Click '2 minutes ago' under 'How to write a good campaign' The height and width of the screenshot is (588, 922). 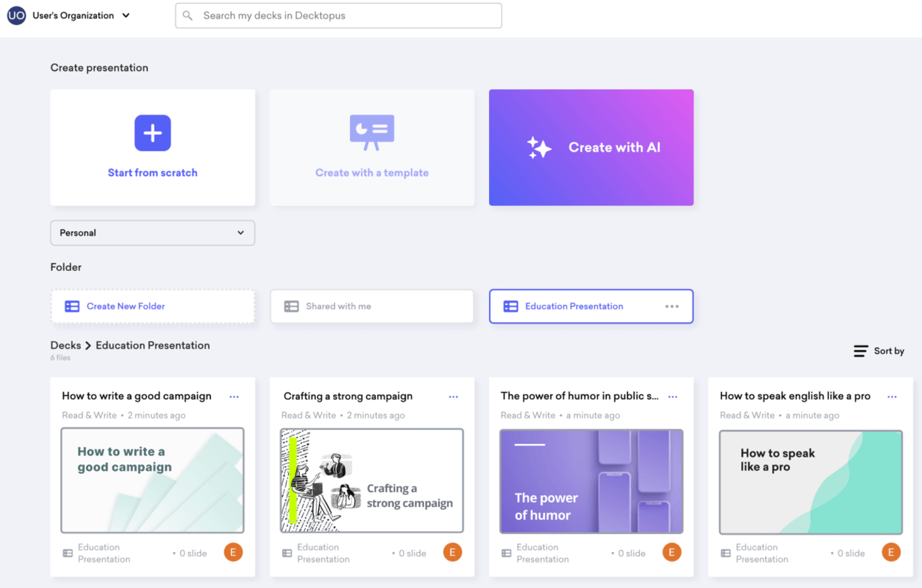click(x=157, y=415)
